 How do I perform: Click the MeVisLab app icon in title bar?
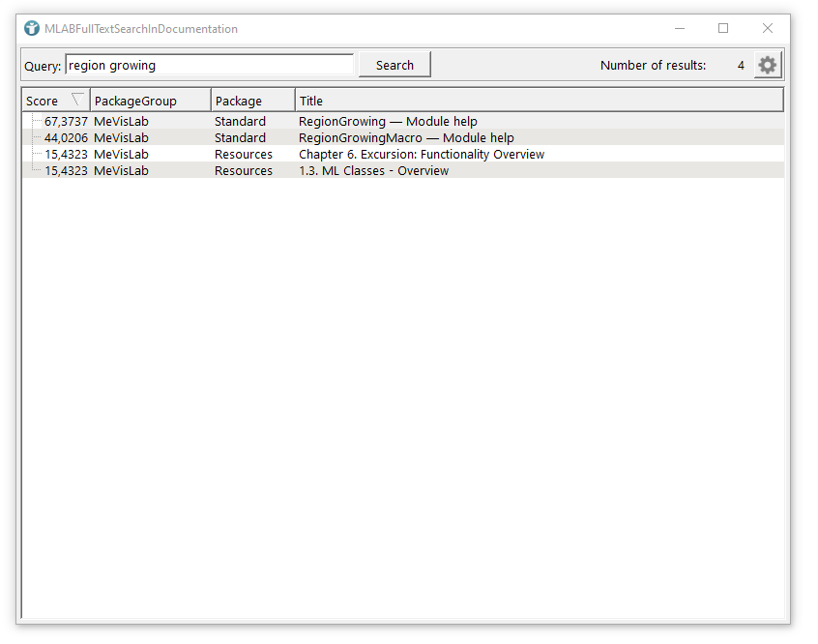(32, 29)
